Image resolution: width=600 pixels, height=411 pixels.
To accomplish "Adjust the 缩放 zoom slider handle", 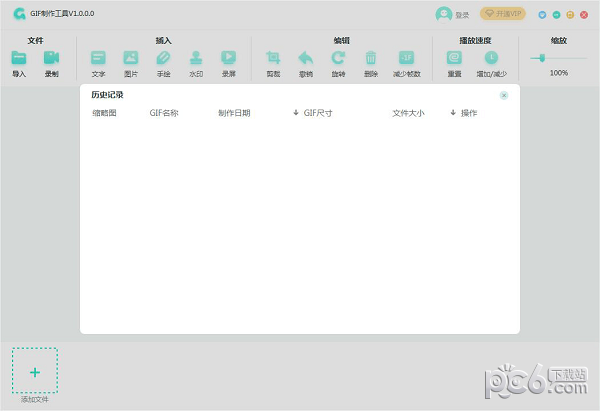I will [x=542, y=58].
